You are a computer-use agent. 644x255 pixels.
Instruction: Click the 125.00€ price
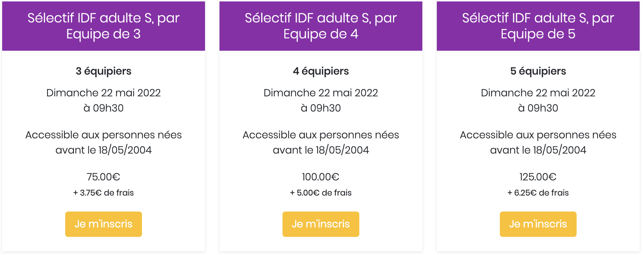pos(538,177)
